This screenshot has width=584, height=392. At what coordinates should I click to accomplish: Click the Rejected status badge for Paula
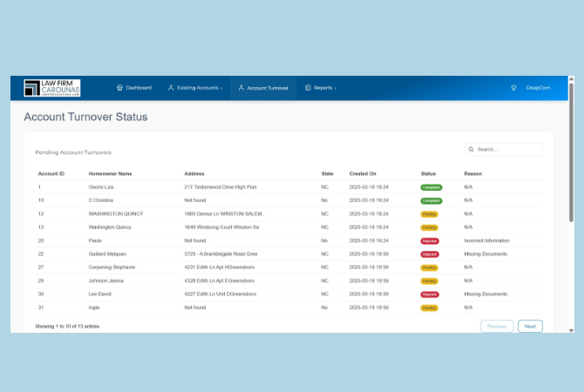(x=430, y=240)
